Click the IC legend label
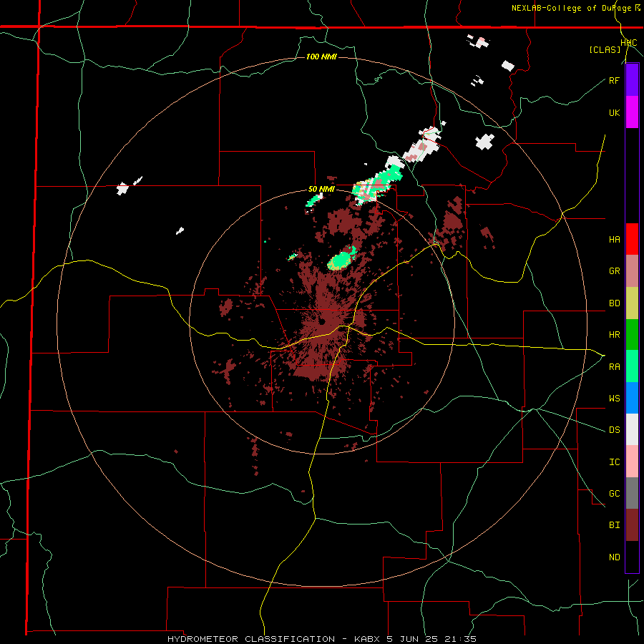644x644 pixels. pos(614,462)
